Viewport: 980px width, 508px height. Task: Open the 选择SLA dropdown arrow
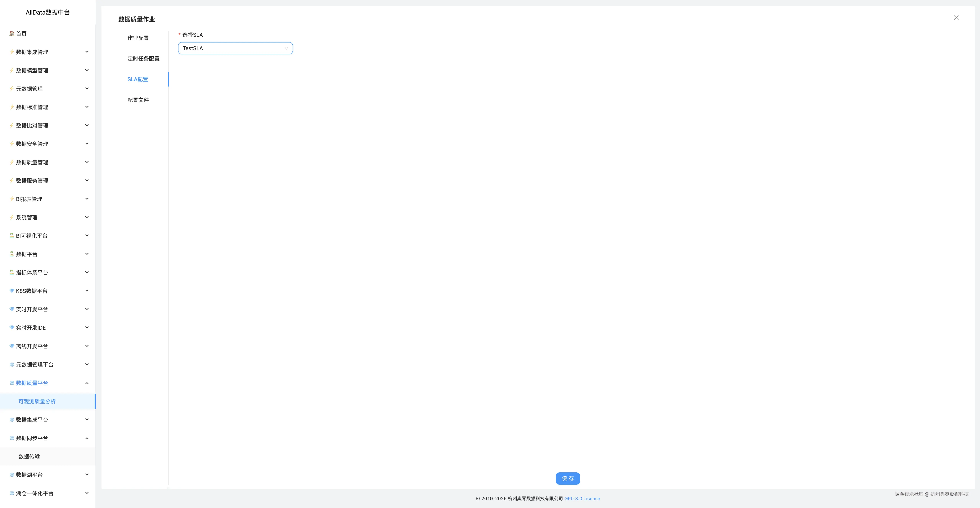click(x=286, y=48)
